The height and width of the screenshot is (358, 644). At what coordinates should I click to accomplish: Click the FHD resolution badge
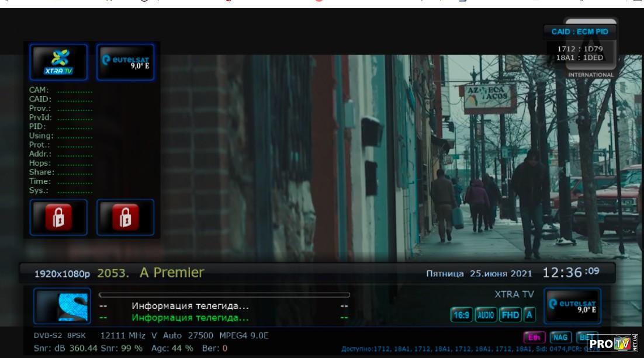click(510, 315)
